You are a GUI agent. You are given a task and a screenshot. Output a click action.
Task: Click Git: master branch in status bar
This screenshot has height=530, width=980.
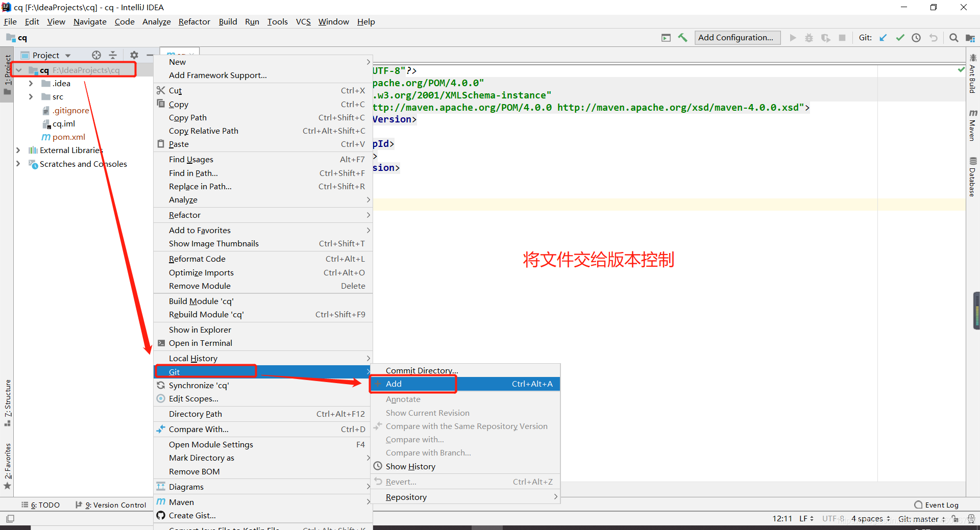921,519
